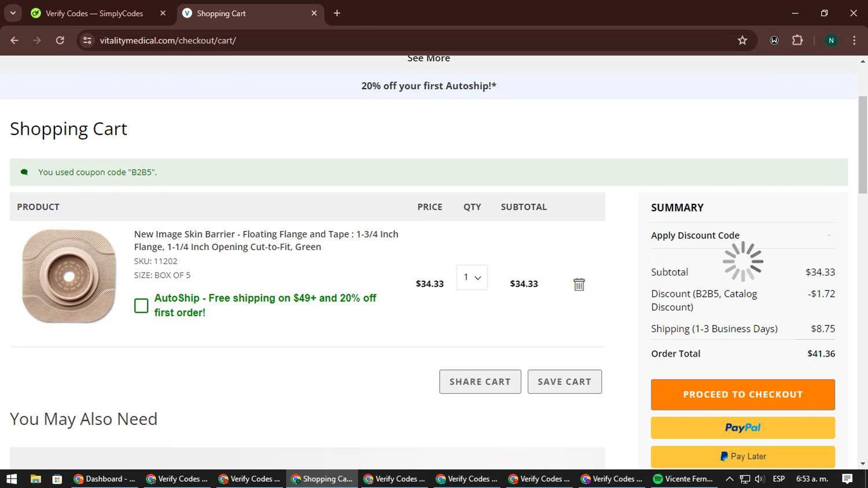Choose the PayPal Pay Later button
Image resolution: width=868 pixels, height=488 pixels.
pos(743,457)
